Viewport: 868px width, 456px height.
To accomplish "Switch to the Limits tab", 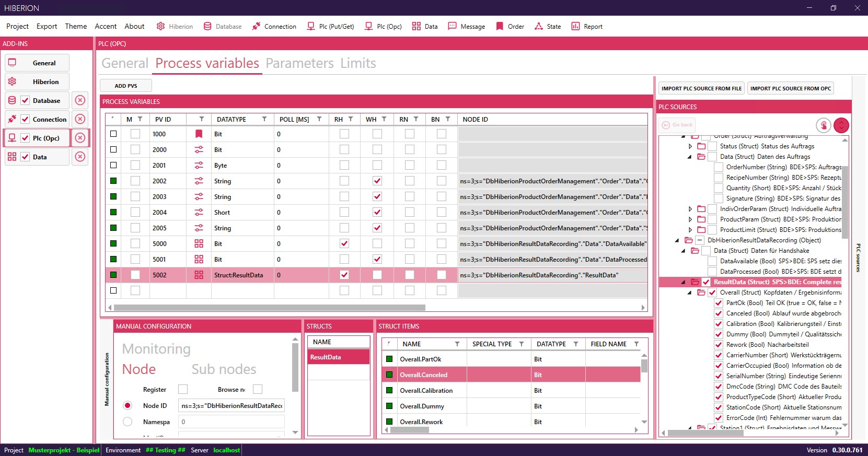I will (358, 63).
